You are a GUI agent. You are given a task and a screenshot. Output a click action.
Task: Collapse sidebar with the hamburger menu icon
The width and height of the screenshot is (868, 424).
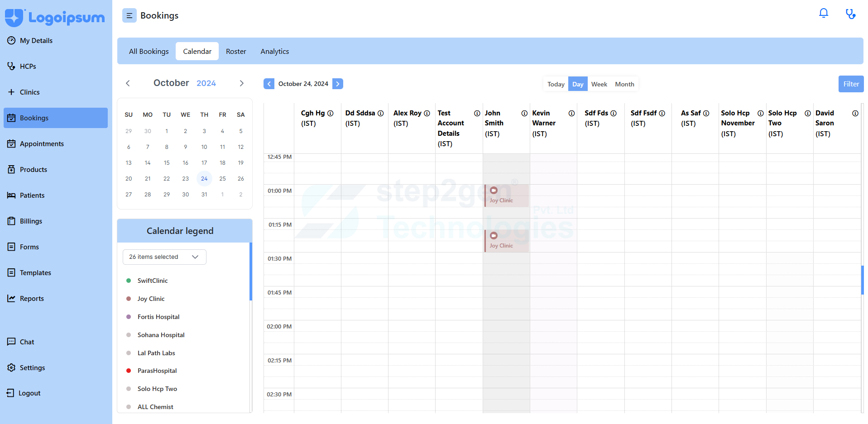click(129, 15)
